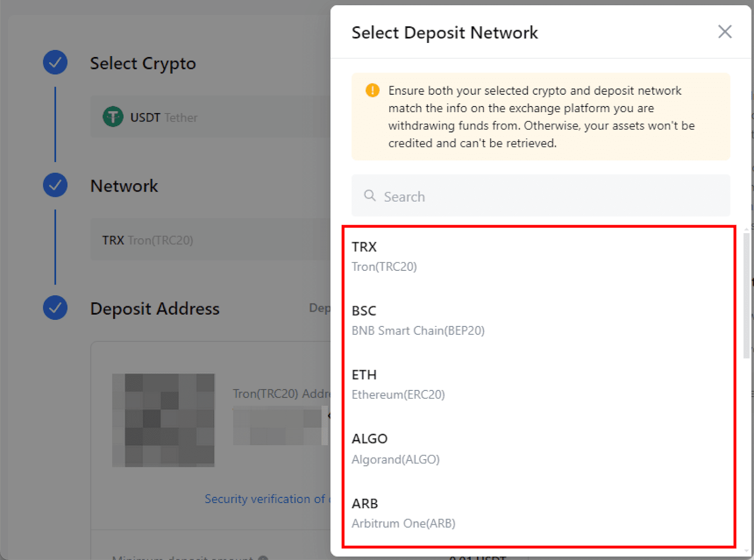Type in the network Search field
Viewport: 754px width, 560px height.
(x=547, y=196)
